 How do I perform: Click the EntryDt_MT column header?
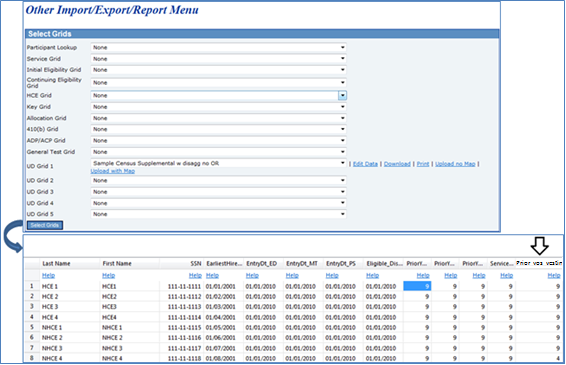(304, 264)
